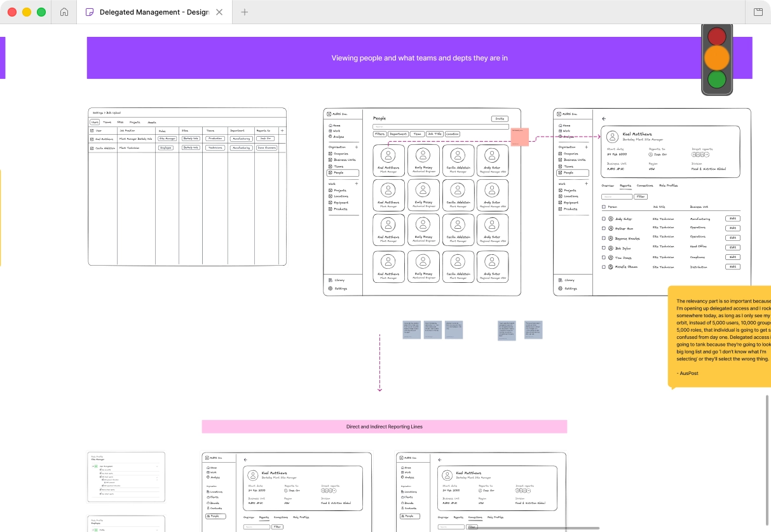Open Role Profiles tab in Reports table profile wireframe

tap(669, 186)
